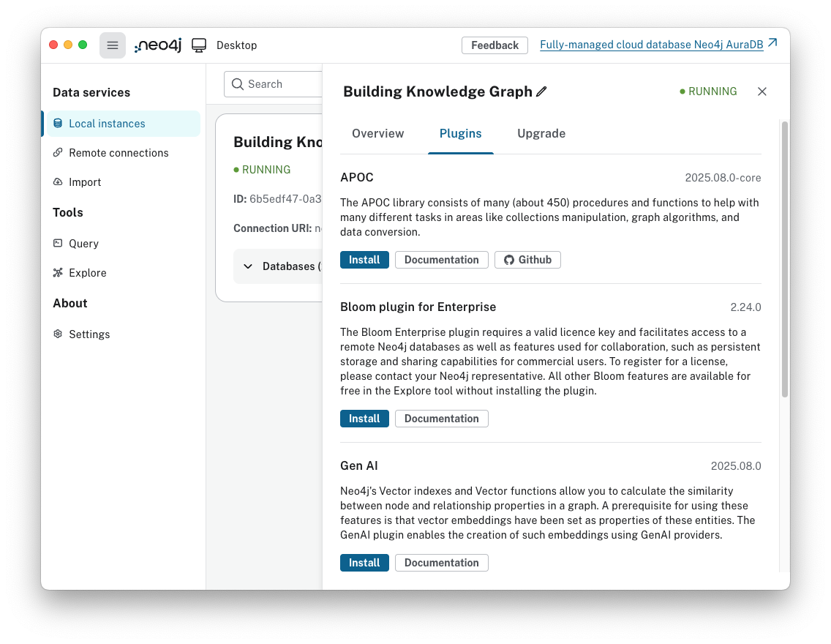Open Bloom plugin Documentation
Viewport: 831px width, 644px height.
click(x=442, y=419)
